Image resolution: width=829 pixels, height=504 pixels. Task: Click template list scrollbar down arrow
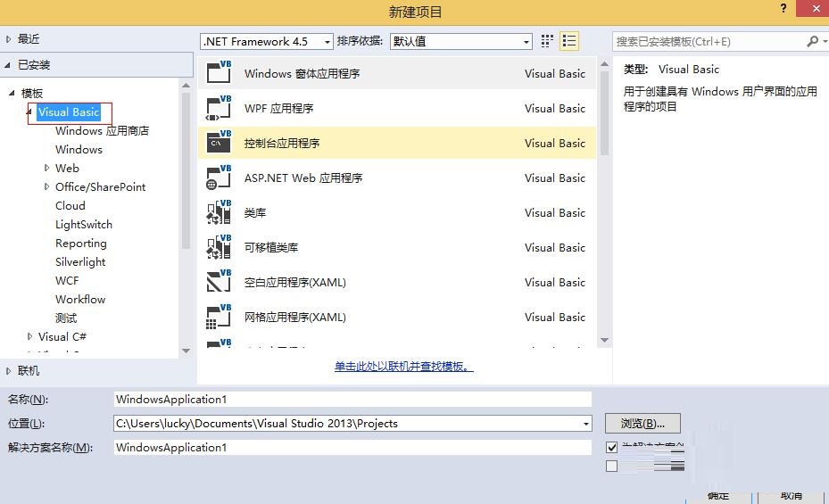(604, 340)
